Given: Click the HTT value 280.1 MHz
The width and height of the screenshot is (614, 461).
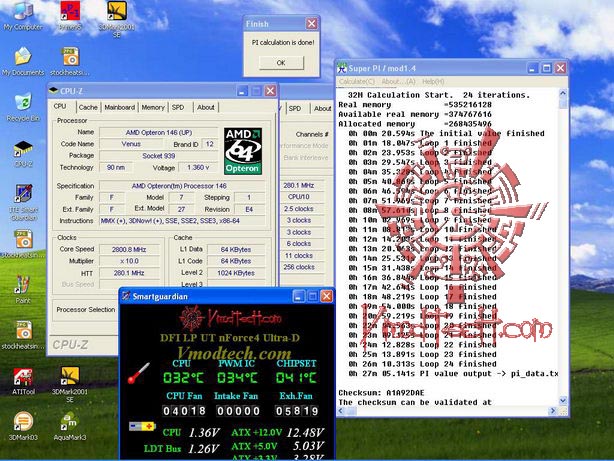Looking at the screenshot, I should tap(129, 273).
